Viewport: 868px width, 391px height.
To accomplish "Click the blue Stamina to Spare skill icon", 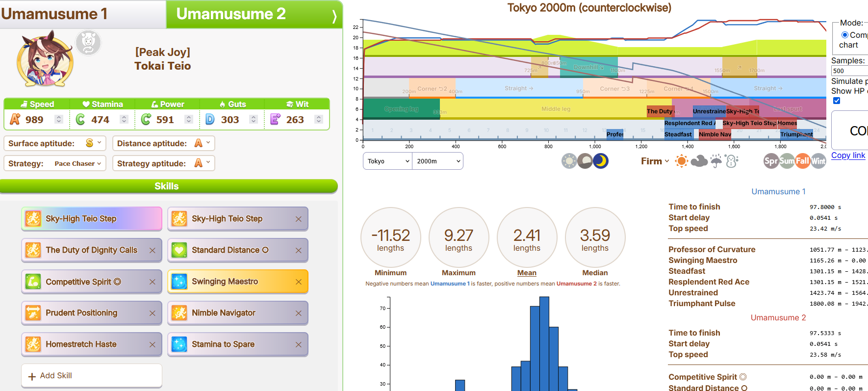I will pos(179,344).
